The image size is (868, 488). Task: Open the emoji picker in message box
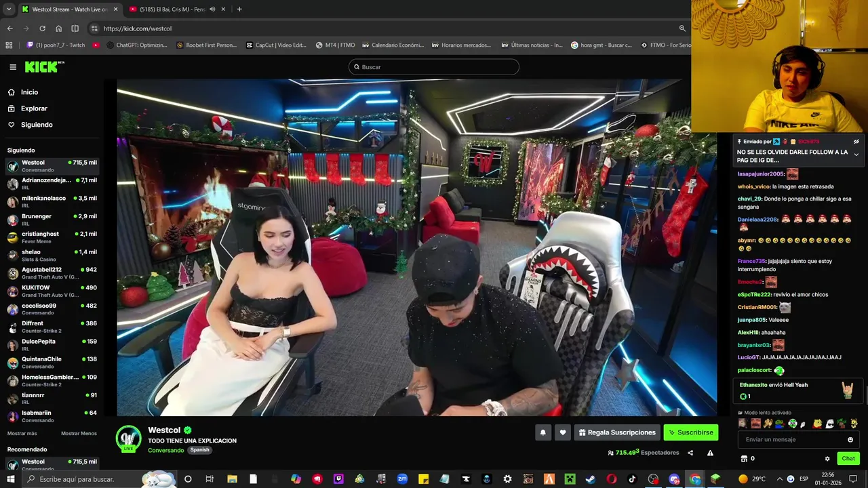(x=850, y=440)
